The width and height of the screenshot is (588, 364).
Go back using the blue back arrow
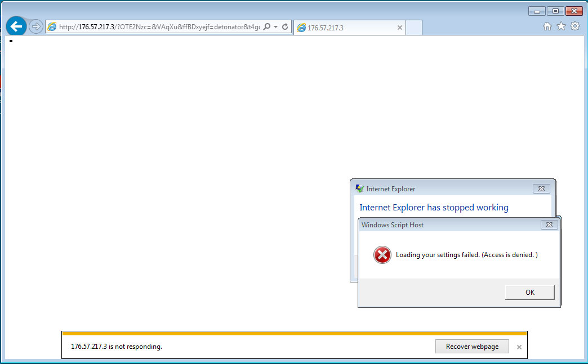[16, 26]
